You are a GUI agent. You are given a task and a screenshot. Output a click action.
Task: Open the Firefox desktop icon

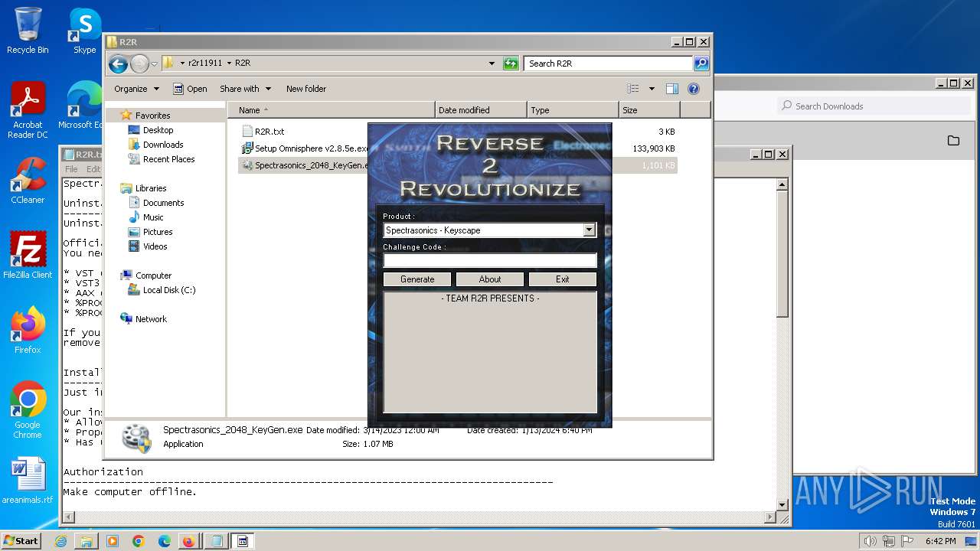(28, 330)
